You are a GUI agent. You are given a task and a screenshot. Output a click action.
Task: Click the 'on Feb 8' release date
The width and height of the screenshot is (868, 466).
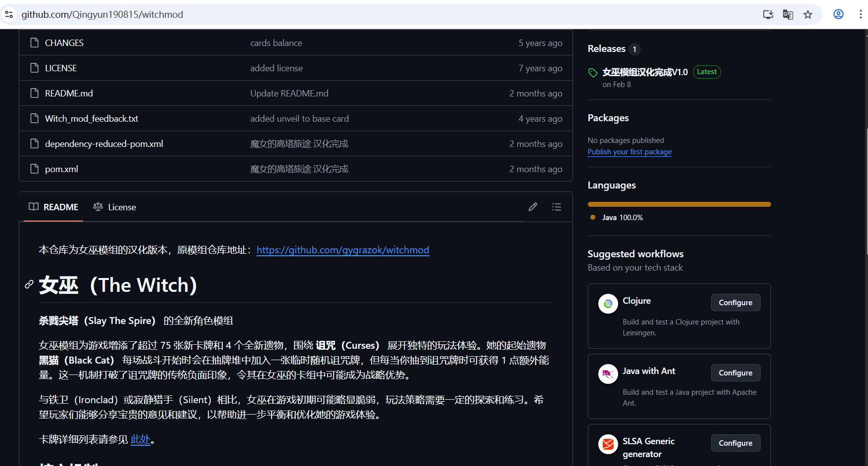point(617,85)
